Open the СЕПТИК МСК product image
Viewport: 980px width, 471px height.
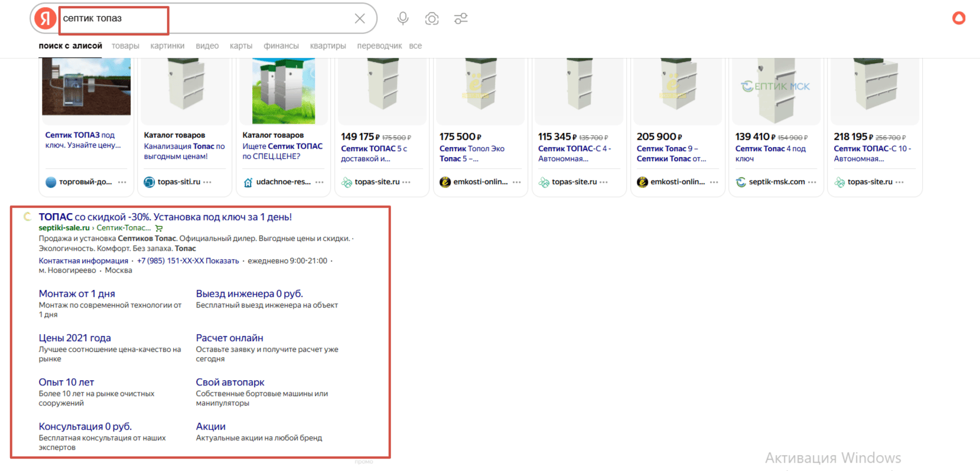tap(776, 91)
